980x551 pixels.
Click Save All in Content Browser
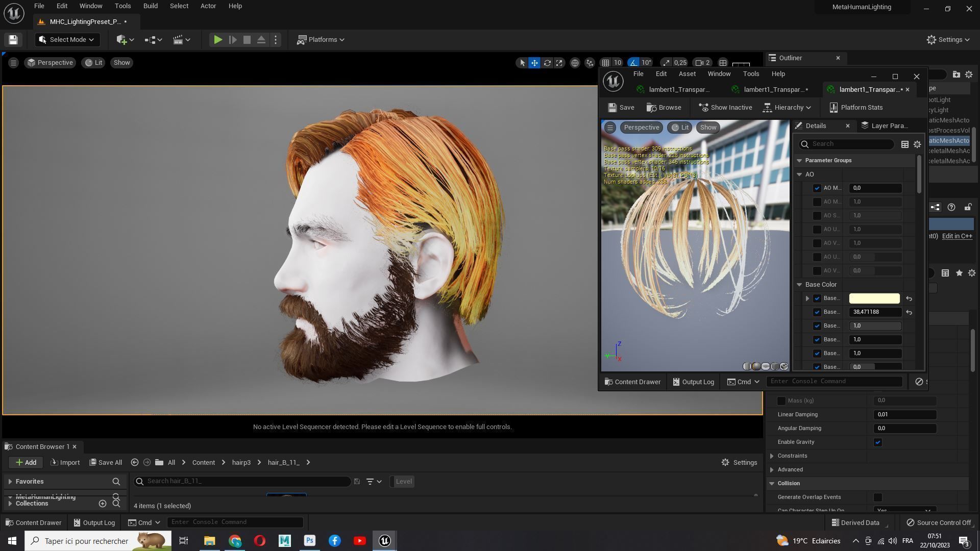[106, 463]
